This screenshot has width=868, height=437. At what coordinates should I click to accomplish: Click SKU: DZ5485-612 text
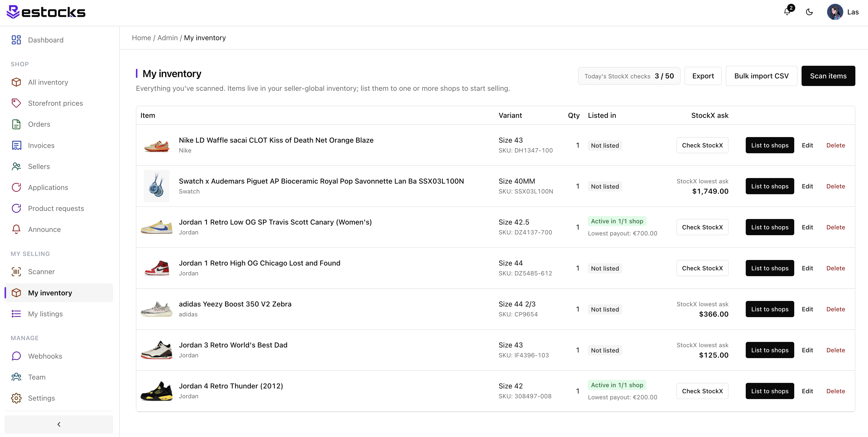(x=525, y=273)
